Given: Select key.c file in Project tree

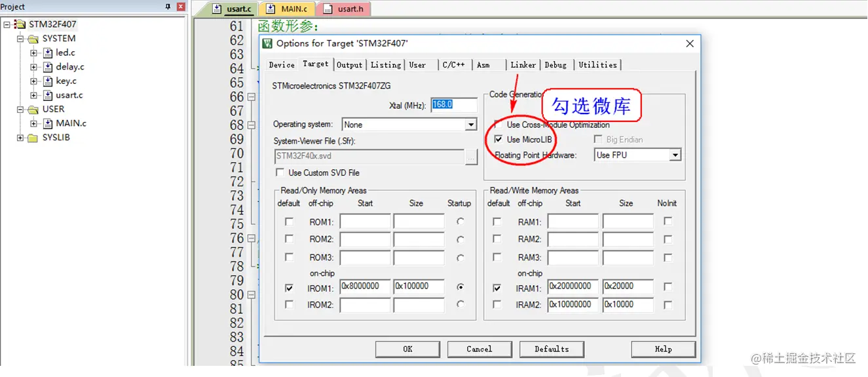Looking at the screenshot, I should [66, 81].
